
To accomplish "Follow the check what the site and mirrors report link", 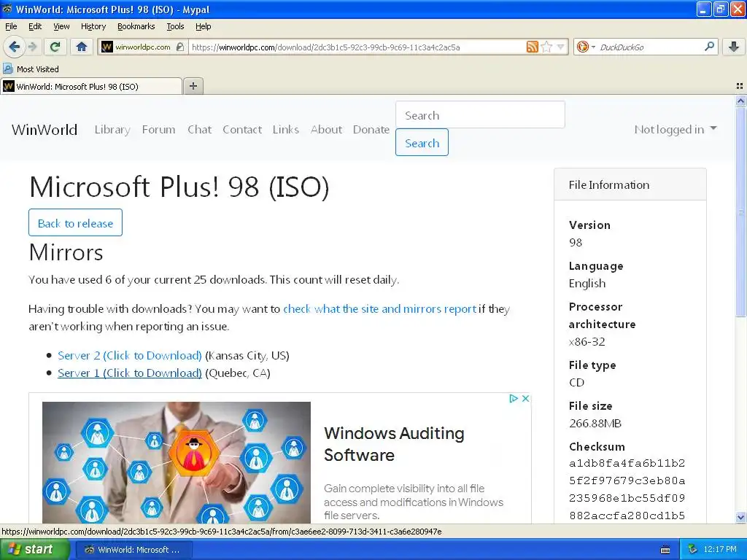I will click(379, 308).
